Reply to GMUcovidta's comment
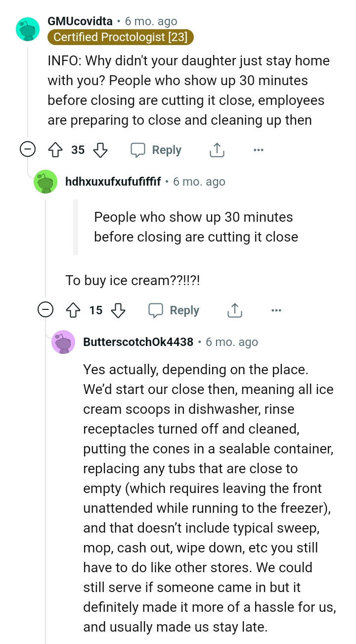Image resolution: width=356 pixels, height=644 pixels. (156, 149)
